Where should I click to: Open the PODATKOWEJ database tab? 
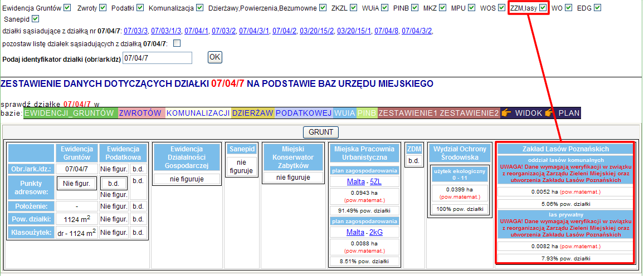pyautogui.click(x=304, y=113)
